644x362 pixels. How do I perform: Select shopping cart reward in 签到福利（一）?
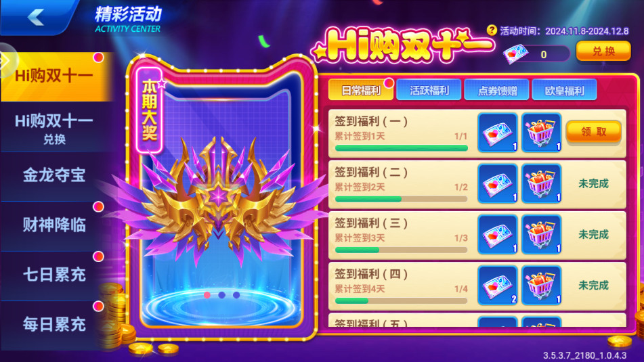pyautogui.click(x=541, y=132)
